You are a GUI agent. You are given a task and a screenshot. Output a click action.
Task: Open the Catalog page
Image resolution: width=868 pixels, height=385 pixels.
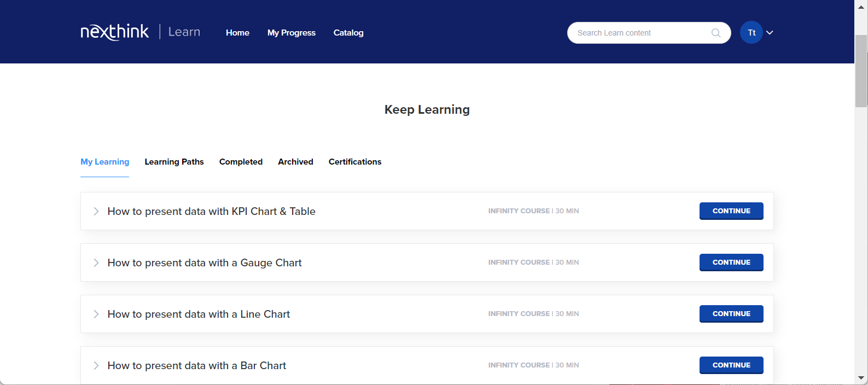pyautogui.click(x=348, y=33)
